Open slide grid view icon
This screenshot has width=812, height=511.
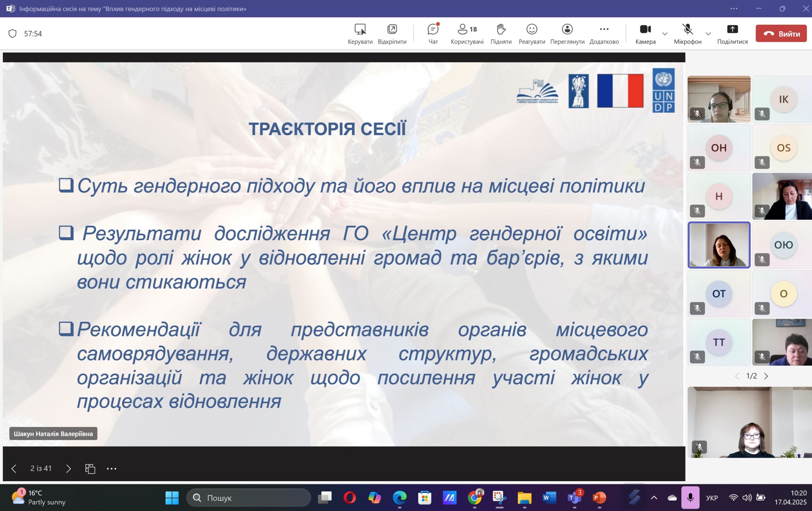[x=90, y=468]
